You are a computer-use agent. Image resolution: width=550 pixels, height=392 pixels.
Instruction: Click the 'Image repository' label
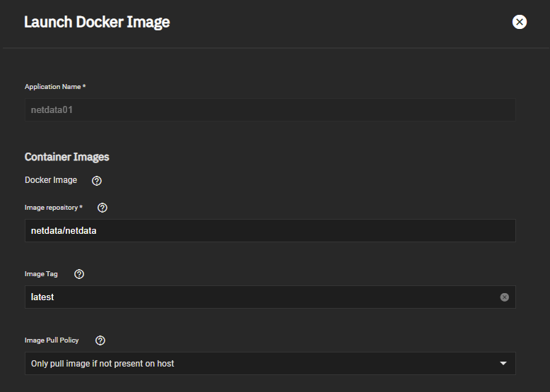coord(53,208)
